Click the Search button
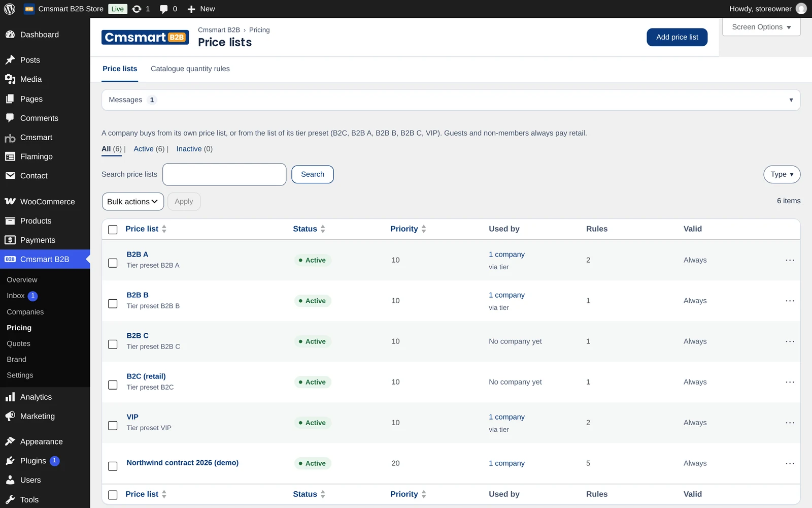The width and height of the screenshot is (812, 508). 313,174
